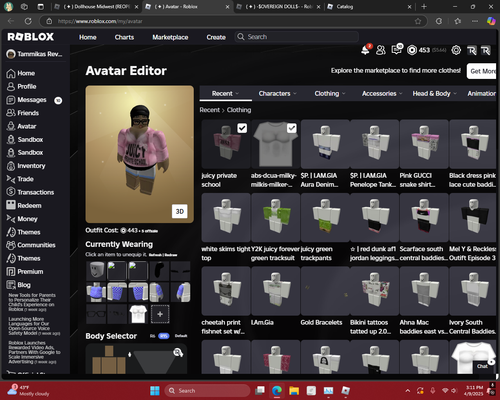Select the torso block in Body Selector
The width and height of the screenshot is (500, 400).
tap(109, 365)
